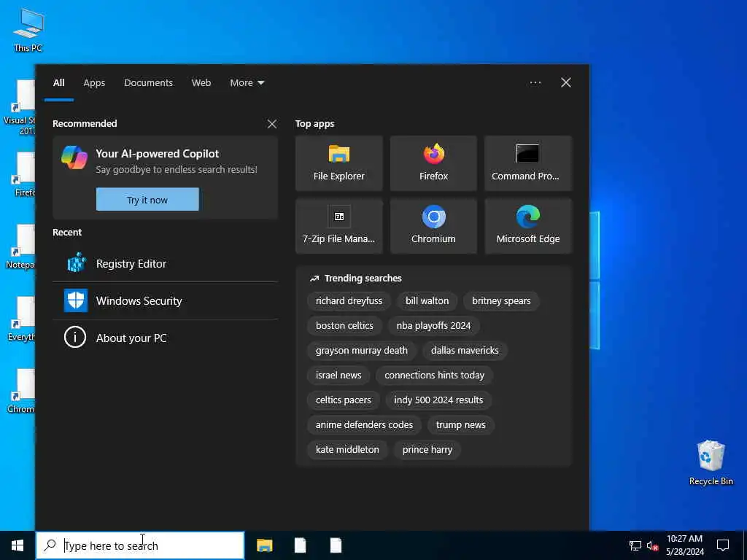Open File Explorer in the taskbar
The width and height of the screenshot is (747, 560).
[x=264, y=545]
